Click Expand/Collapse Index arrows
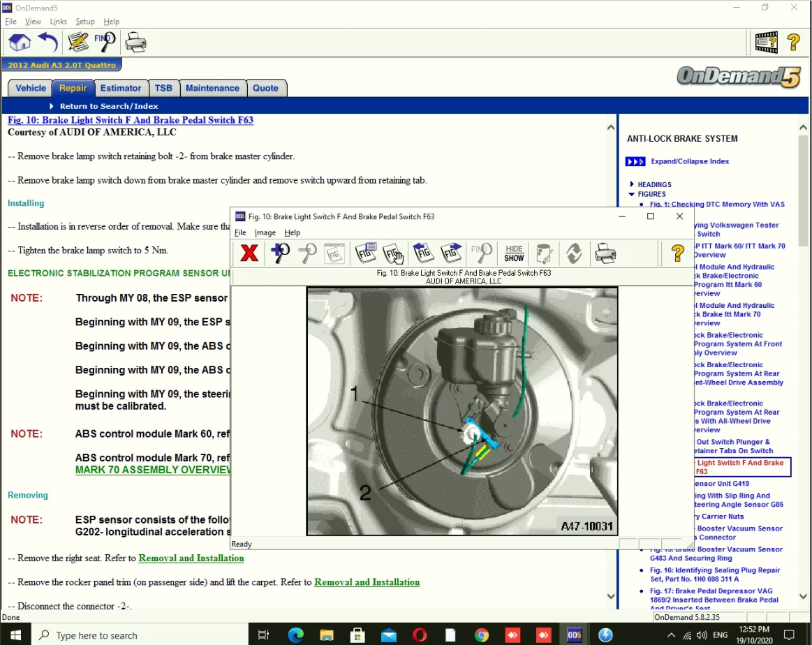This screenshot has width=812, height=645. click(x=635, y=162)
